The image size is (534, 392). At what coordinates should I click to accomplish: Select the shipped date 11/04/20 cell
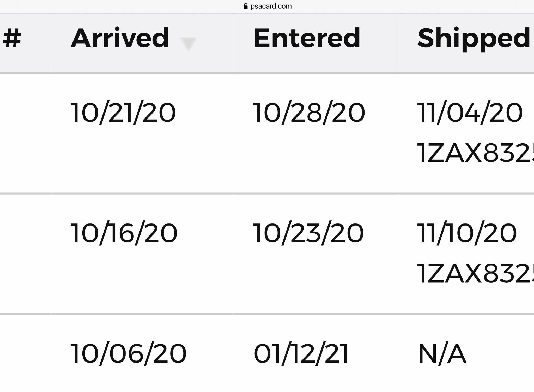point(470,113)
